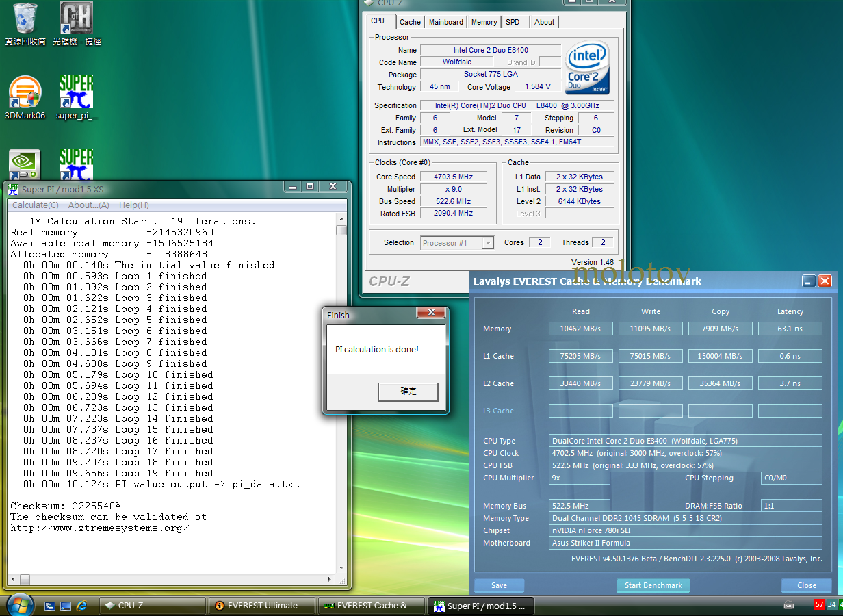Screen dimensions: 843x616
Task: Click the green 34 temperature tray icon
Action: (831, 605)
